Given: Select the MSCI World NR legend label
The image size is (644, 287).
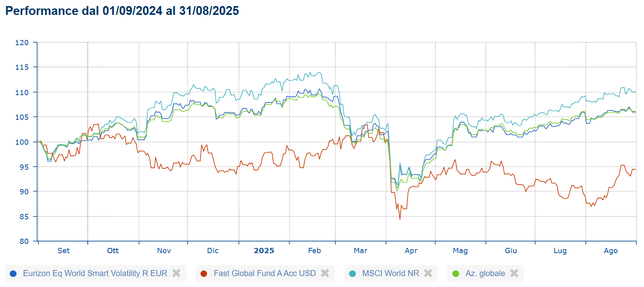Looking at the screenshot, I should tap(391, 273).
